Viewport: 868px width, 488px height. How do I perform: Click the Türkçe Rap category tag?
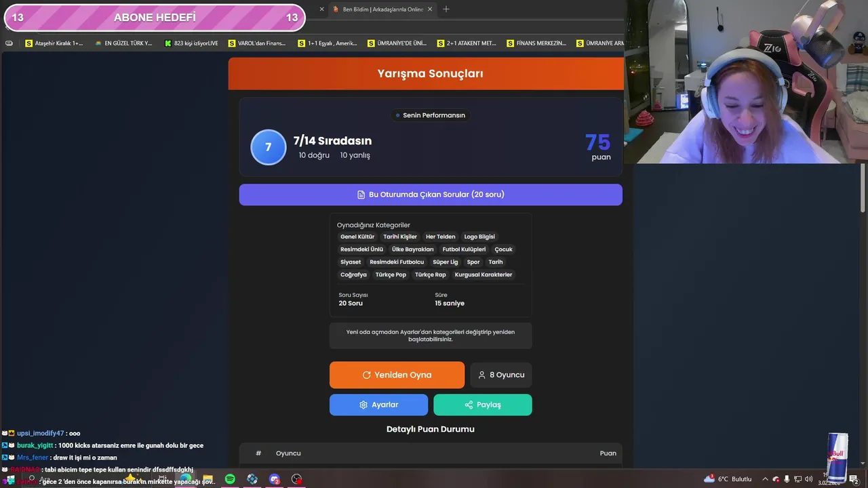tap(431, 274)
